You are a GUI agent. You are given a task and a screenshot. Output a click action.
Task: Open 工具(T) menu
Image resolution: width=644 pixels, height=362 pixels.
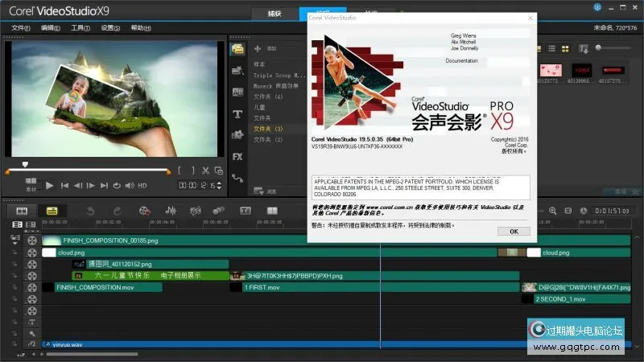pyautogui.click(x=80, y=28)
